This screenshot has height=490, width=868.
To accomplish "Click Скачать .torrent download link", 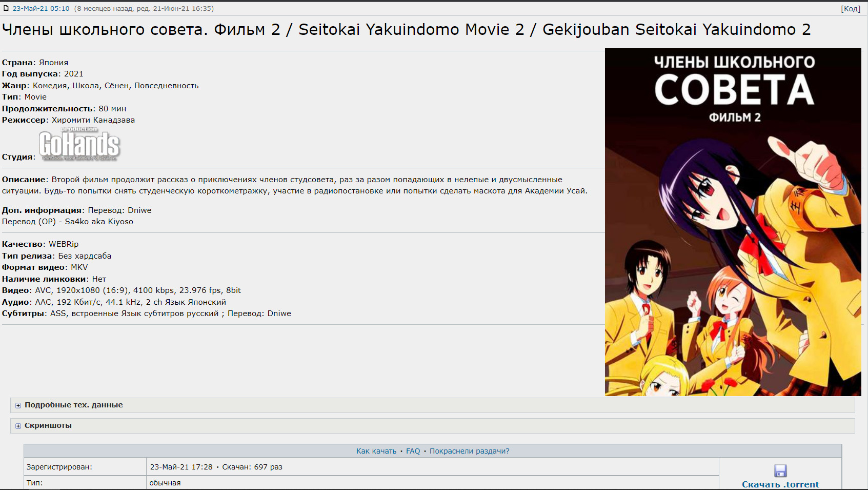I will click(x=780, y=484).
